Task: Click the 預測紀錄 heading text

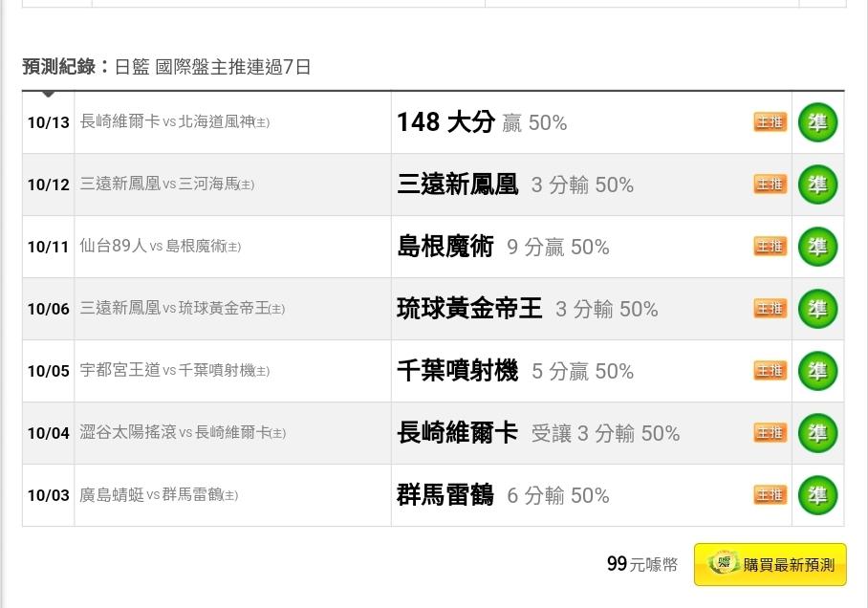Action: (x=59, y=67)
